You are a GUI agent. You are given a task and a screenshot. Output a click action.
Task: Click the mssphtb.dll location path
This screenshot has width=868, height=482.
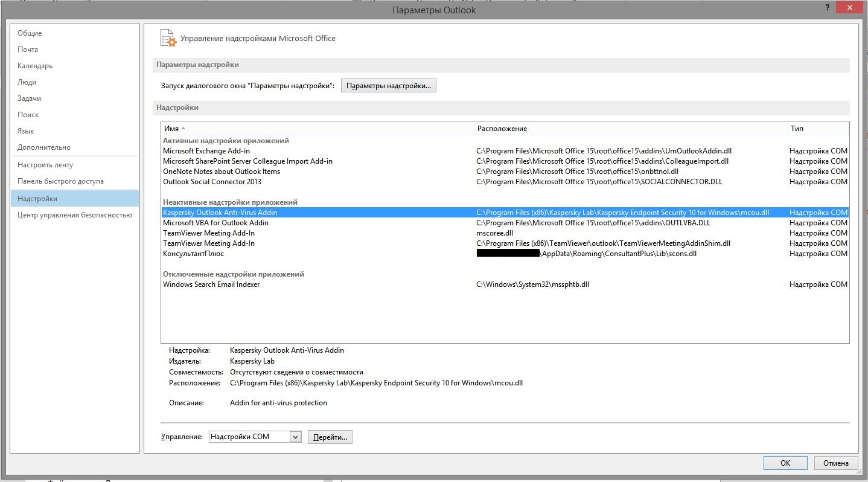click(x=532, y=284)
